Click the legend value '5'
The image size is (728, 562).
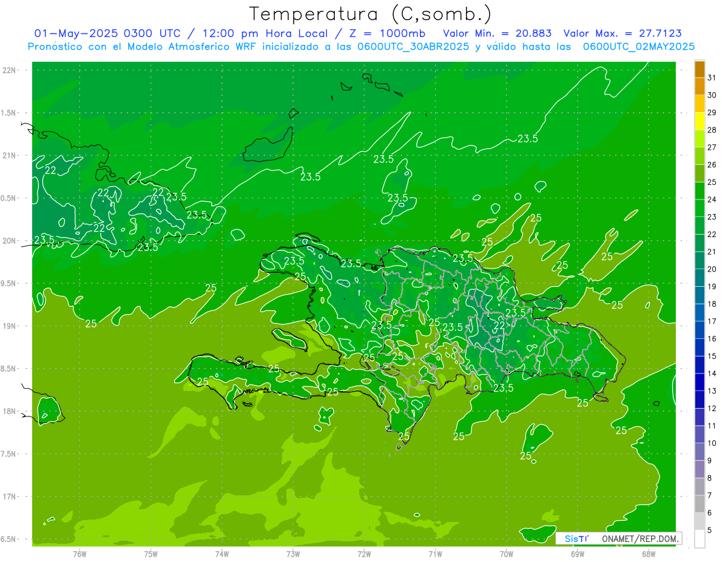(x=710, y=530)
